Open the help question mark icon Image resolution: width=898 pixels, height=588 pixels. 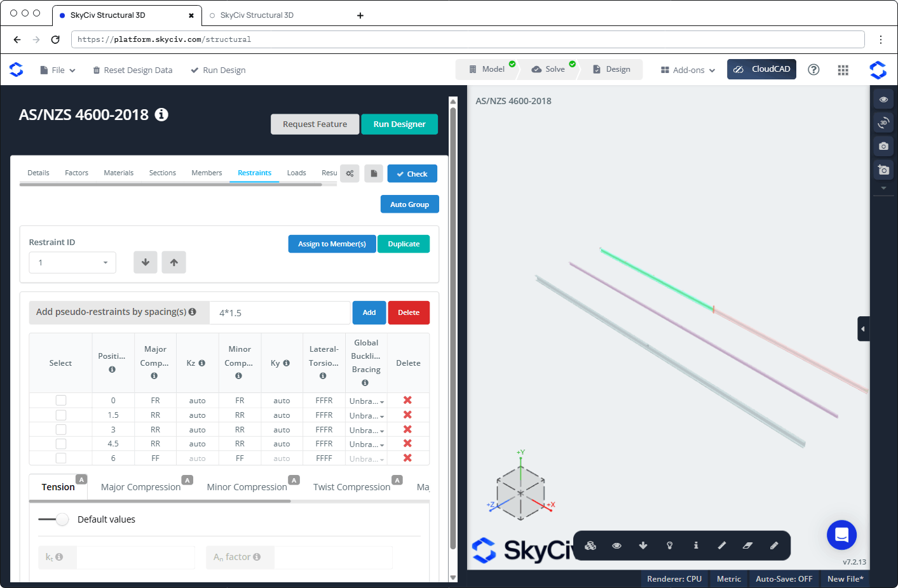813,70
